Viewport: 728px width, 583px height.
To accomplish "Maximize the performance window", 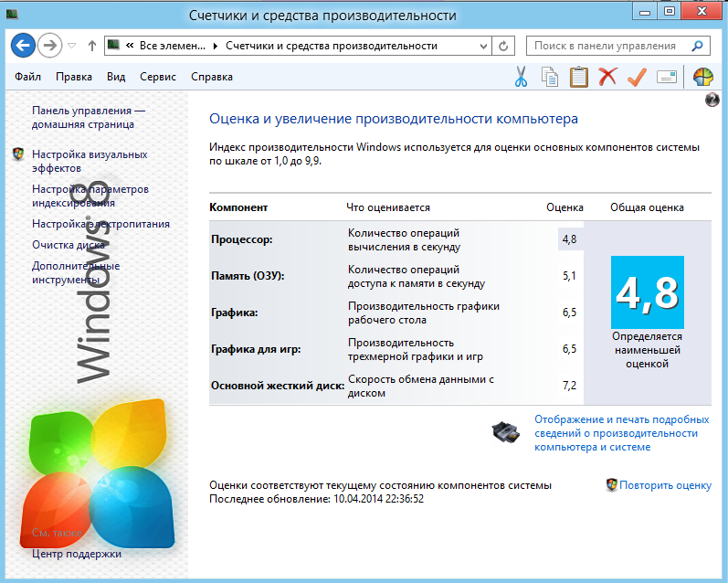I will 669,11.
